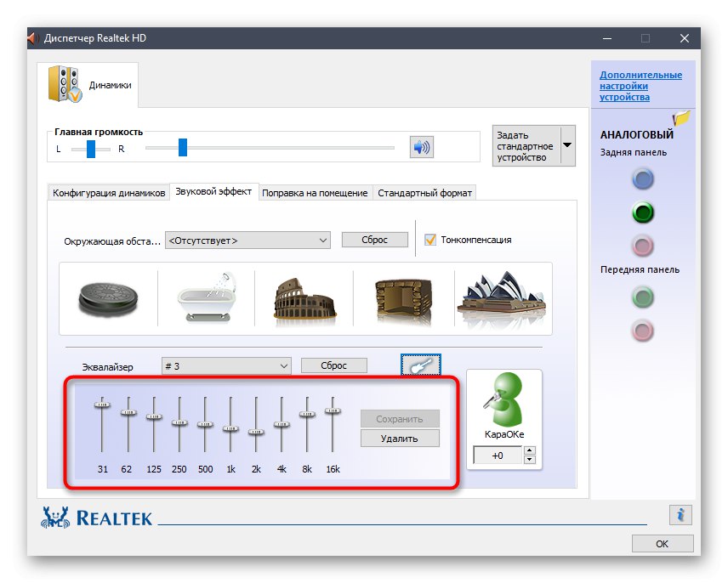
Task: Click the Сохранить button
Action: coord(399,419)
